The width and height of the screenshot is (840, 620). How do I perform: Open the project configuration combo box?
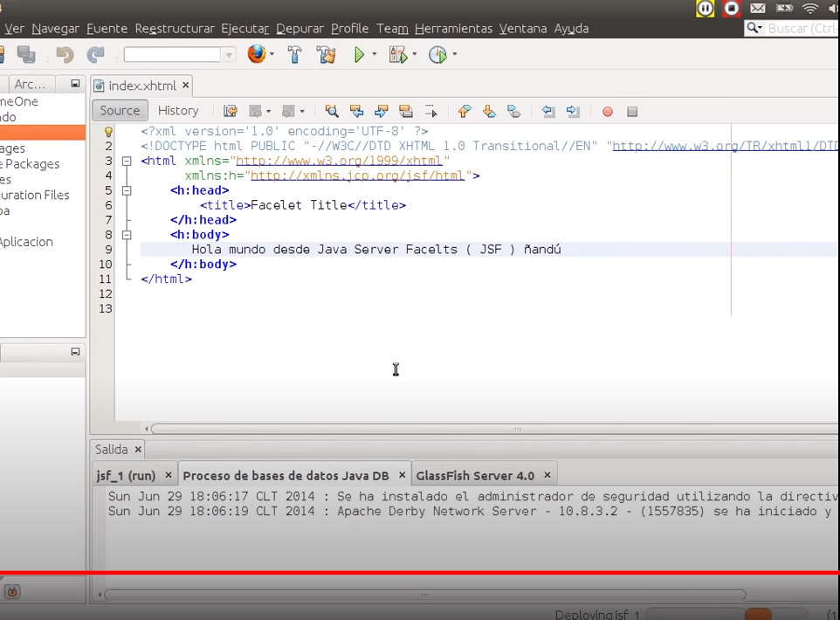tap(180, 55)
